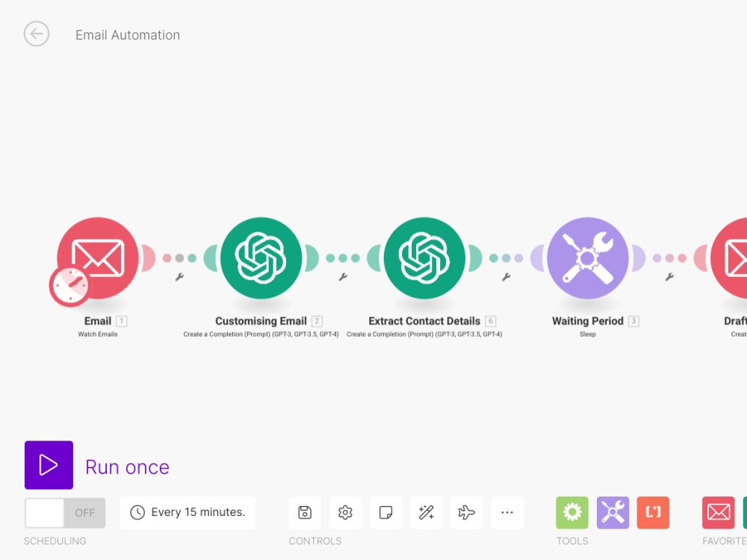Click the Sleep subtitle under Waiting Period

[588, 335]
